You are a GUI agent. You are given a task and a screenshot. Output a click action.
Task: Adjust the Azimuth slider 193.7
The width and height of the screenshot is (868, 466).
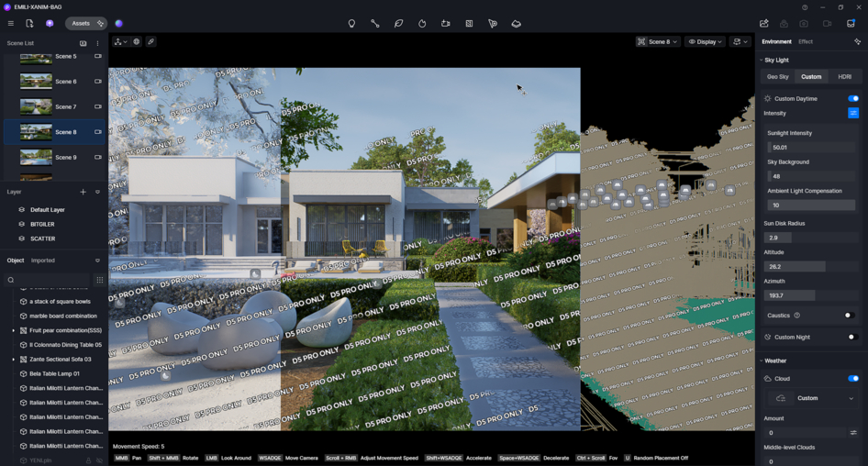(811, 295)
